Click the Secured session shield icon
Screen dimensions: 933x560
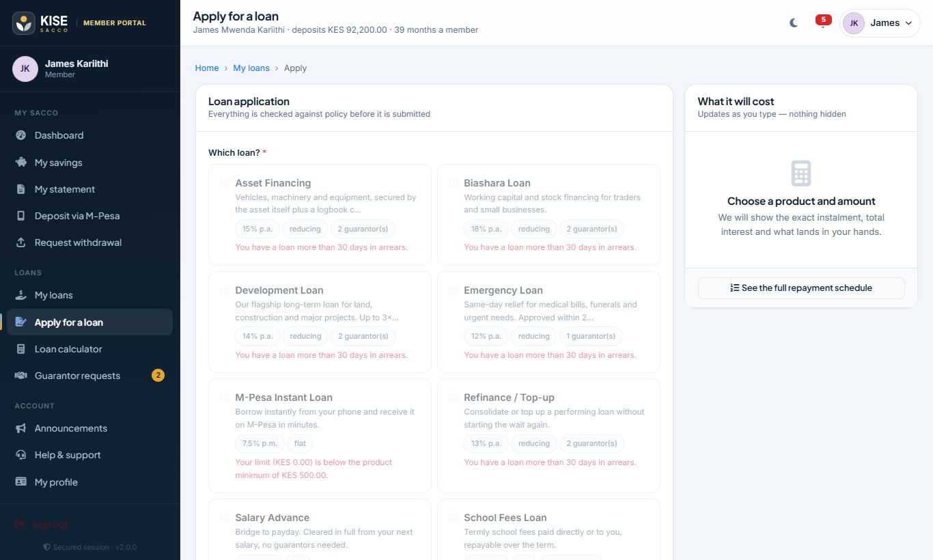coord(46,547)
